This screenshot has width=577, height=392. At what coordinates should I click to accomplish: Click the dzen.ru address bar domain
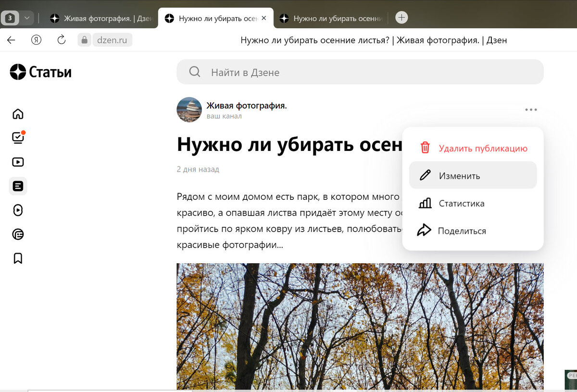112,40
